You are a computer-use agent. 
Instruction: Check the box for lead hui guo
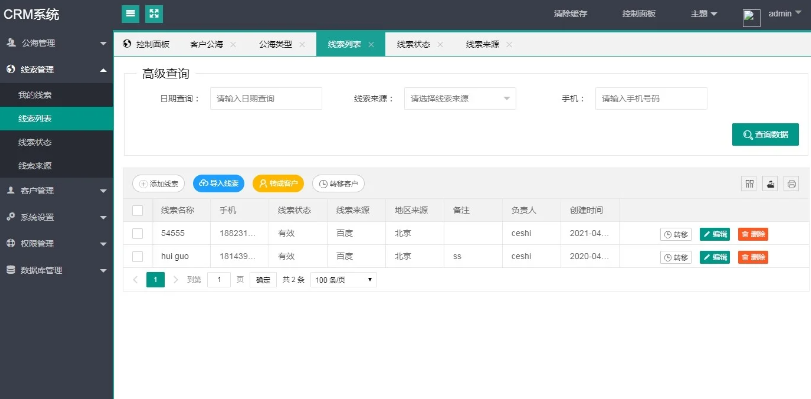coord(138,257)
